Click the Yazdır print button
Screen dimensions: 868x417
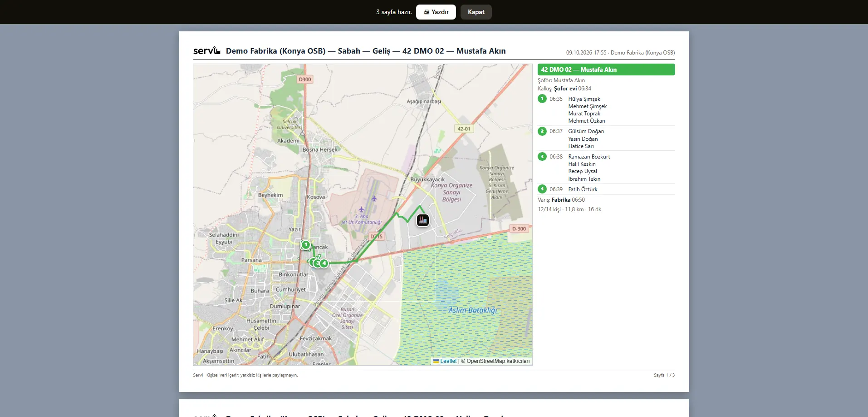pyautogui.click(x=436, y=12)
